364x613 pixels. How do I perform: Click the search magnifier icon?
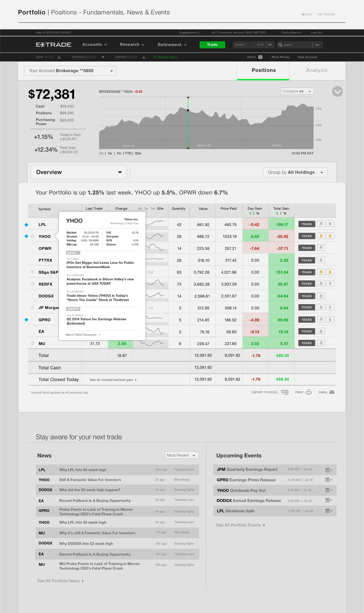point(280,45)
